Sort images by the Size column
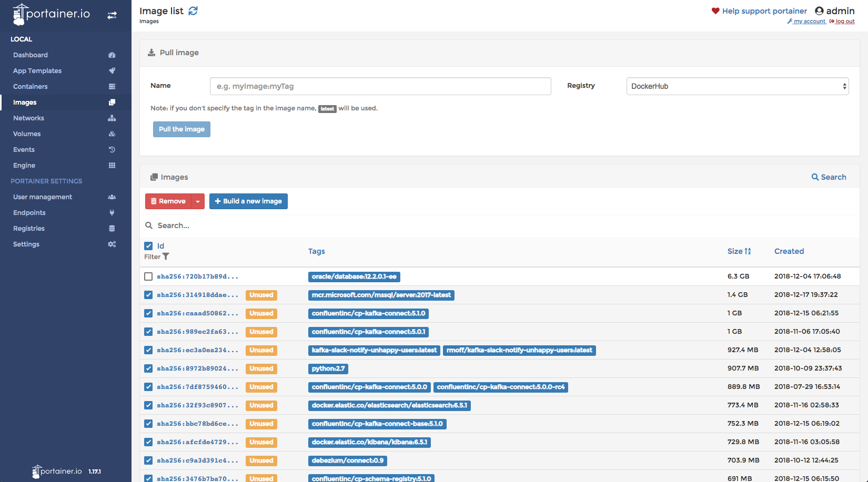This screenshot has height=482, width=868. (x=739, y=251)
